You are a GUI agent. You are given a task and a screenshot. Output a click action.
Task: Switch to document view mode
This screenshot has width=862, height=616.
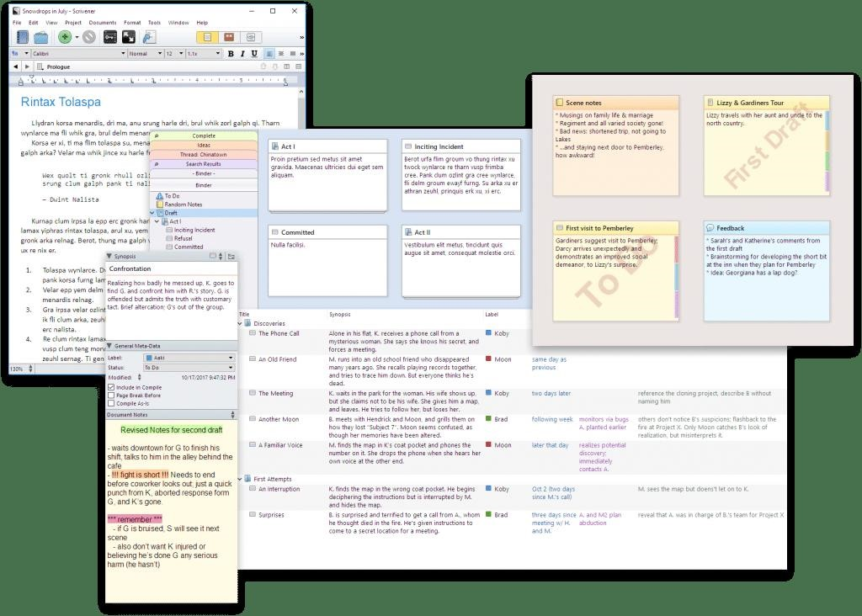208,37
